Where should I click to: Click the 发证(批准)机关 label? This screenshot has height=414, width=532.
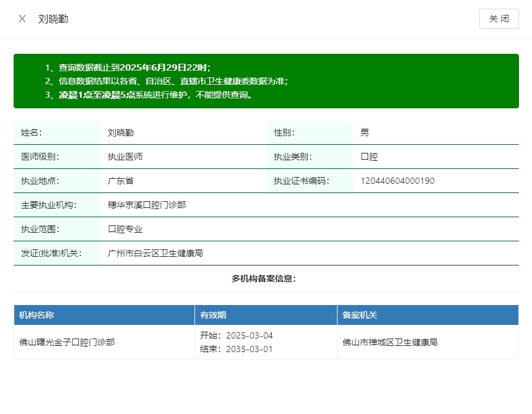pos(51,253)
